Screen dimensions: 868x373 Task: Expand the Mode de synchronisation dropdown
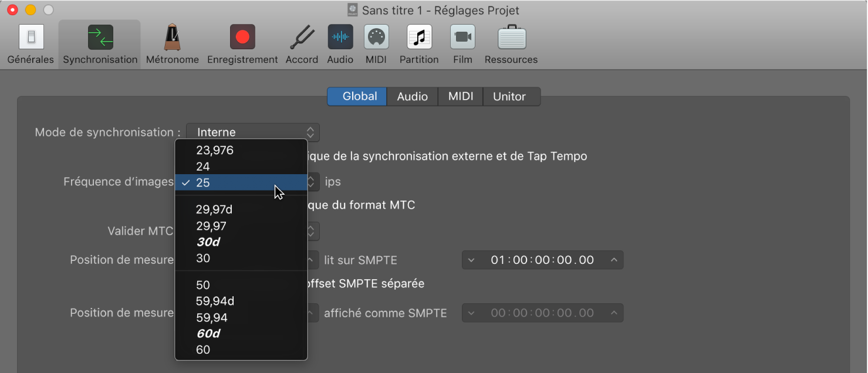(253, 133)
